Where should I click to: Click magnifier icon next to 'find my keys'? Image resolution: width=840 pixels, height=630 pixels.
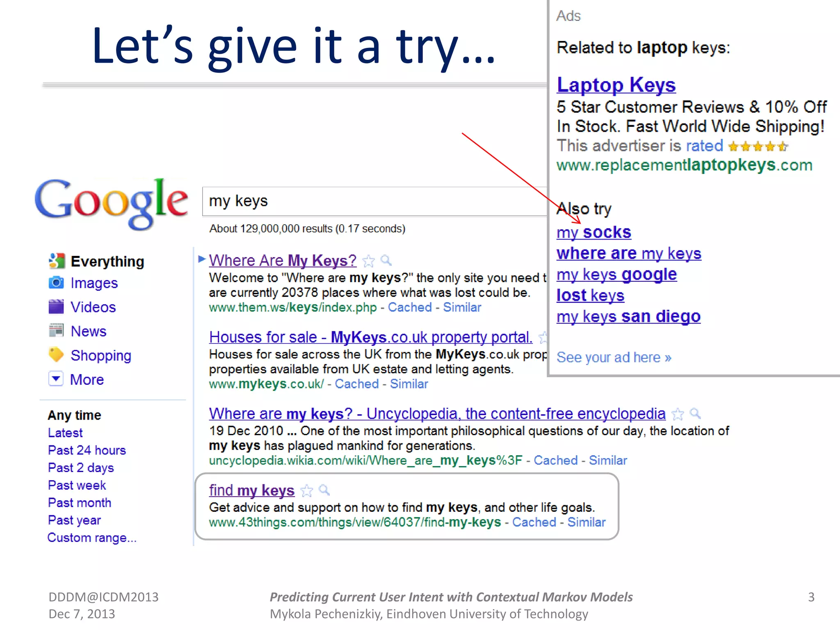[324, 490]
